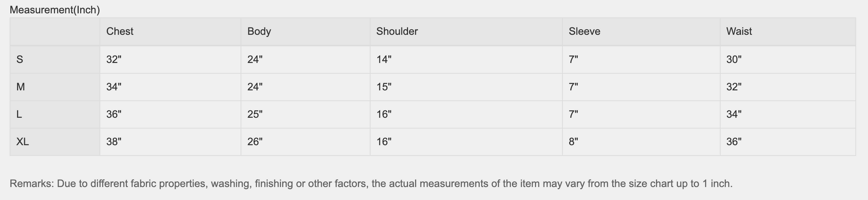Click the shoulder value for size M
This screenshot has height=200, width=868.
(x=384, y=87)
